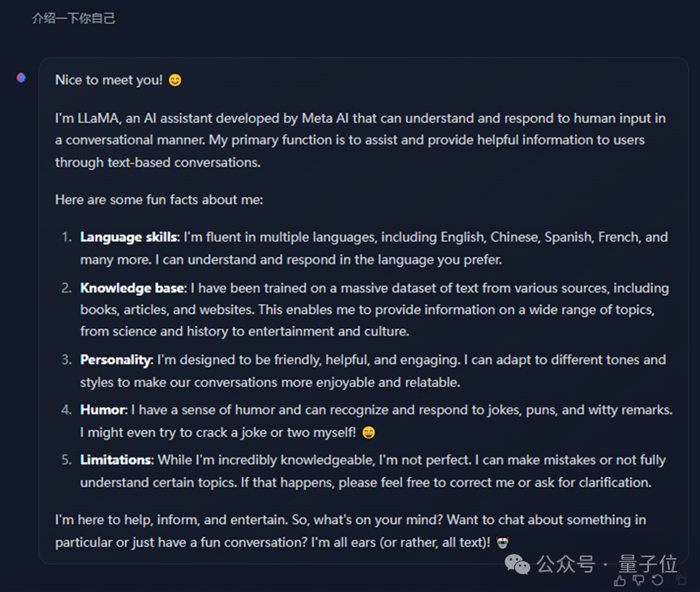Click "Here are some fun facts about me:" line

tap(158, 199)
